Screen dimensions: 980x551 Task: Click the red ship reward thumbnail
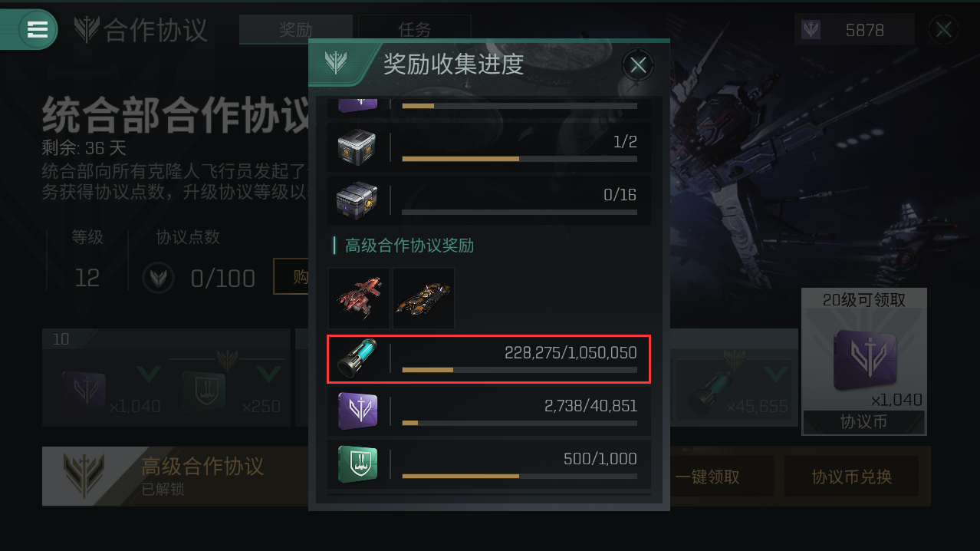[359, 299]
